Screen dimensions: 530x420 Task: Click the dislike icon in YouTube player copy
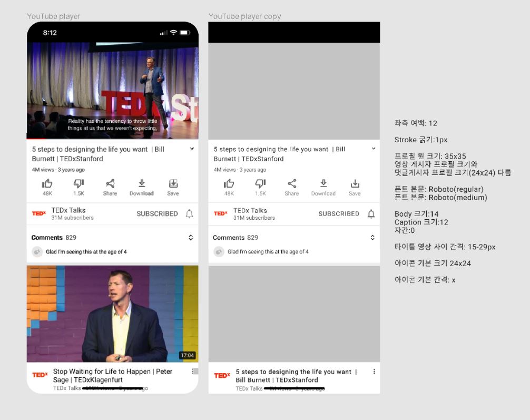[261, 183]
